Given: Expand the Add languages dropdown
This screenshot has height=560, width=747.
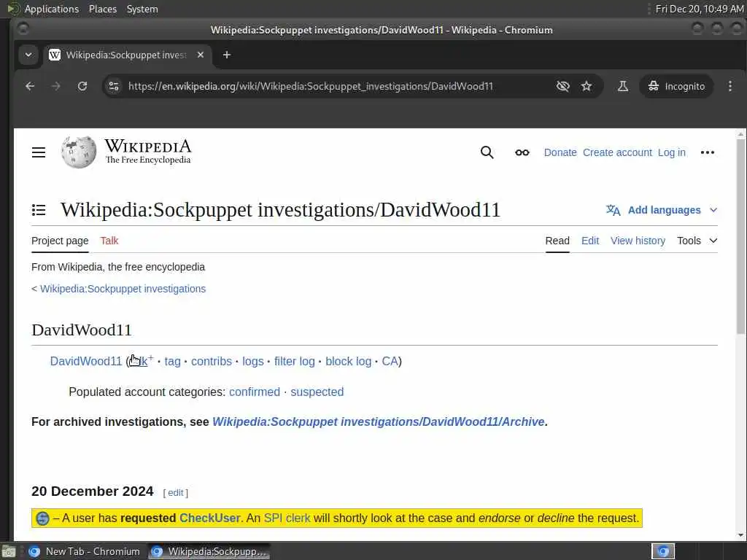Looking at the screenshot, I should click(713, 210).
